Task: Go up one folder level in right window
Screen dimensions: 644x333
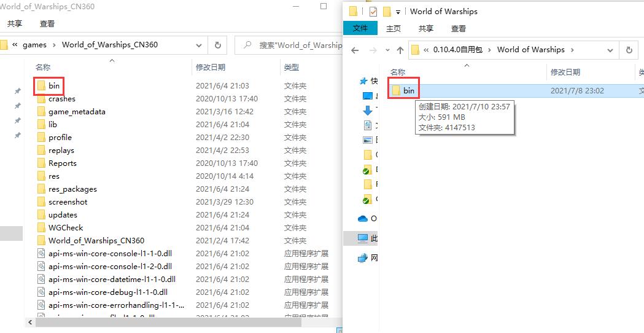Action: pos(400,50)
